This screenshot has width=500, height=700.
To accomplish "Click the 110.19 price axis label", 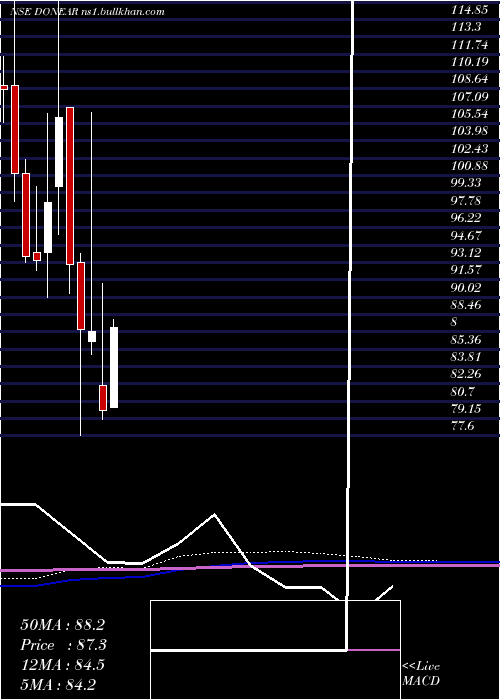I will point(469,62).
